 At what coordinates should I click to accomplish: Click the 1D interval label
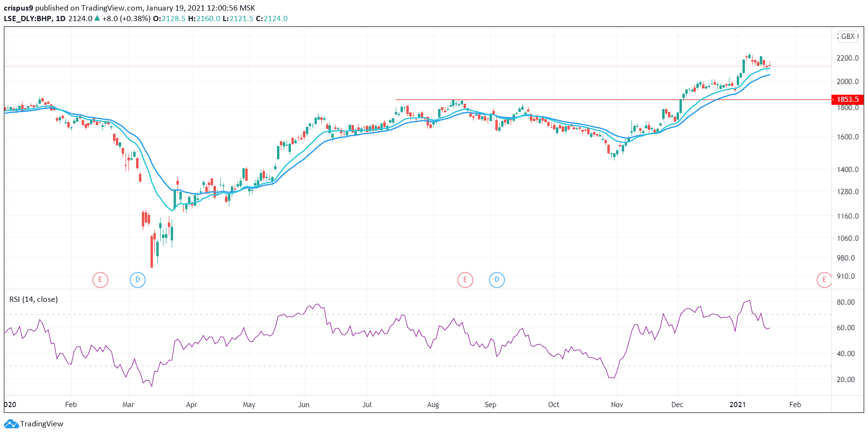(x=61, y=19)
